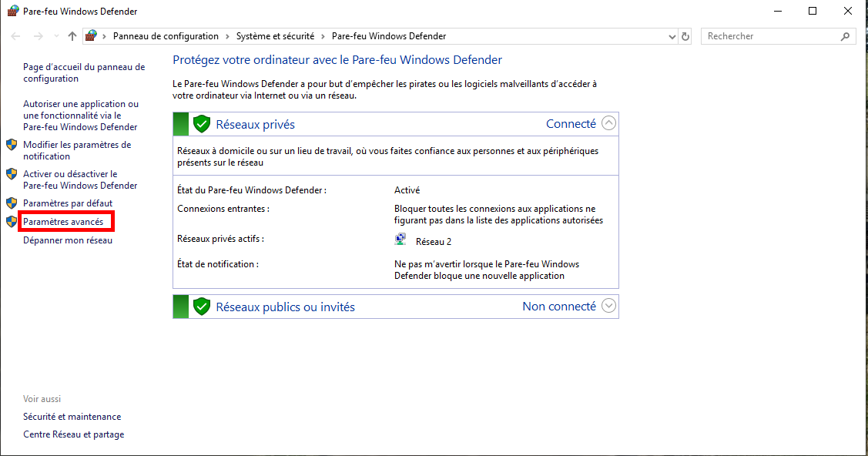
Task: Close the Pare-feu Windows Defender window
Action: 847,11
